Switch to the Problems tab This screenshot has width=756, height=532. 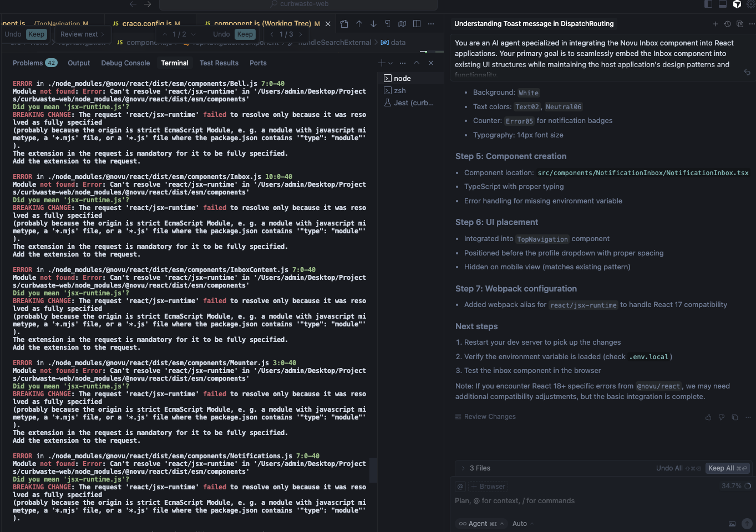coord(34,63)
